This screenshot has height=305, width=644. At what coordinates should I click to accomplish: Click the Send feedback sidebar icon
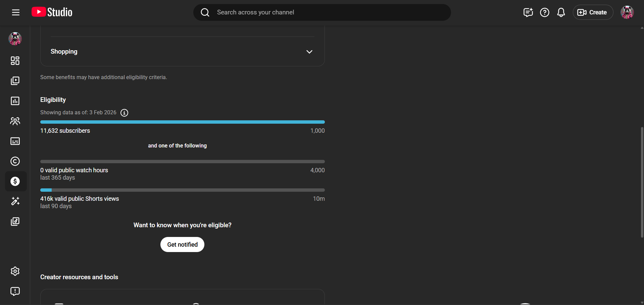[15, 291]
